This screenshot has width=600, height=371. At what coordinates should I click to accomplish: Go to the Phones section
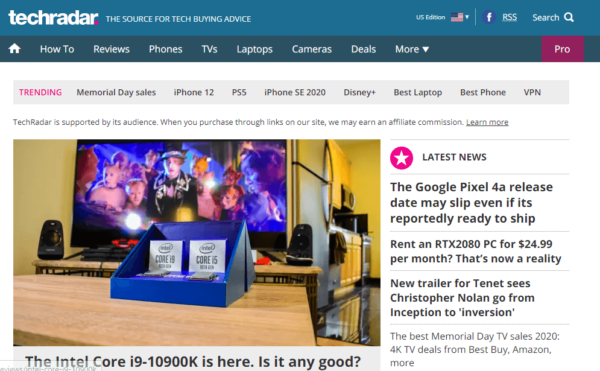(x=165, y=49)
